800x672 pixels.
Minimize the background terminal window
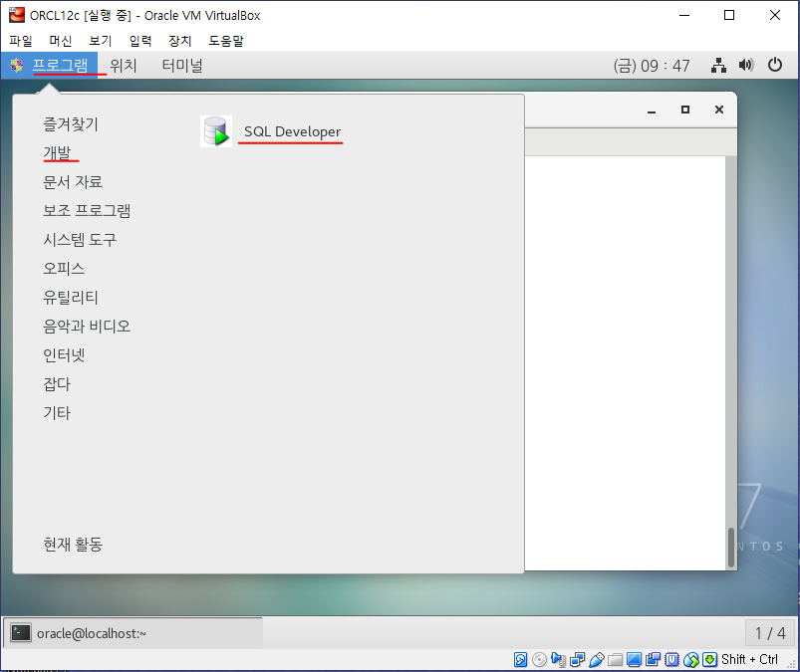(x=652, y=111)
